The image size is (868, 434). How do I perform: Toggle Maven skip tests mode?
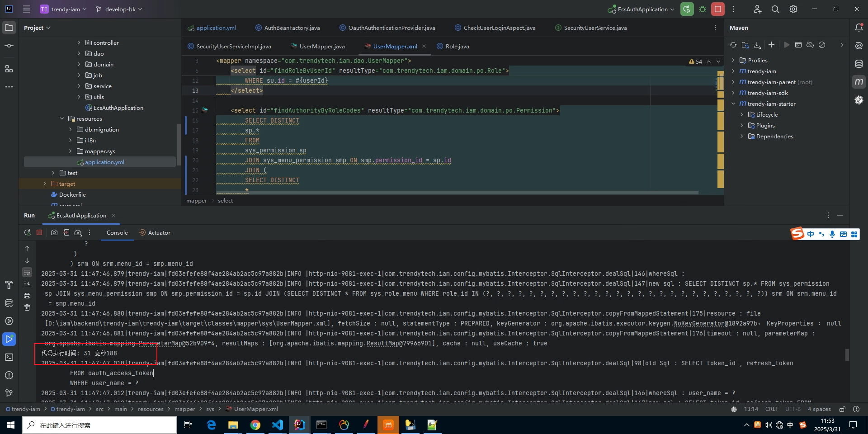click(x=822, y=45)
